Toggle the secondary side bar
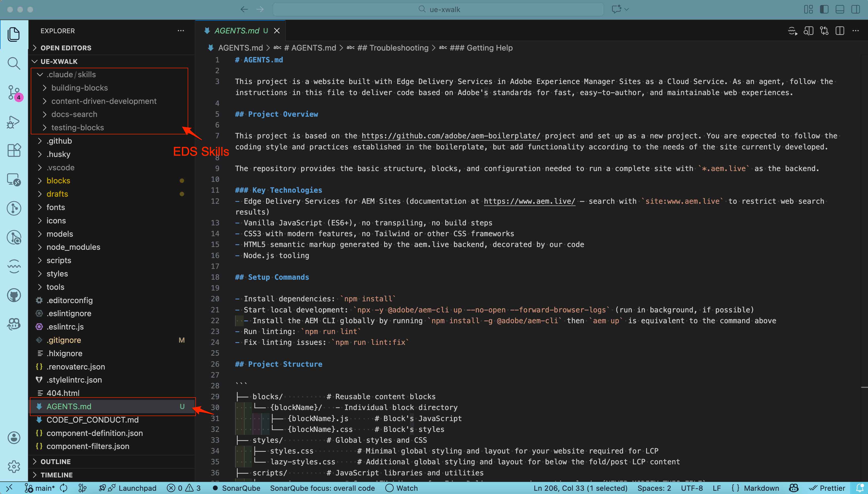This screenshot has width=868, height=494. [856, 9]
